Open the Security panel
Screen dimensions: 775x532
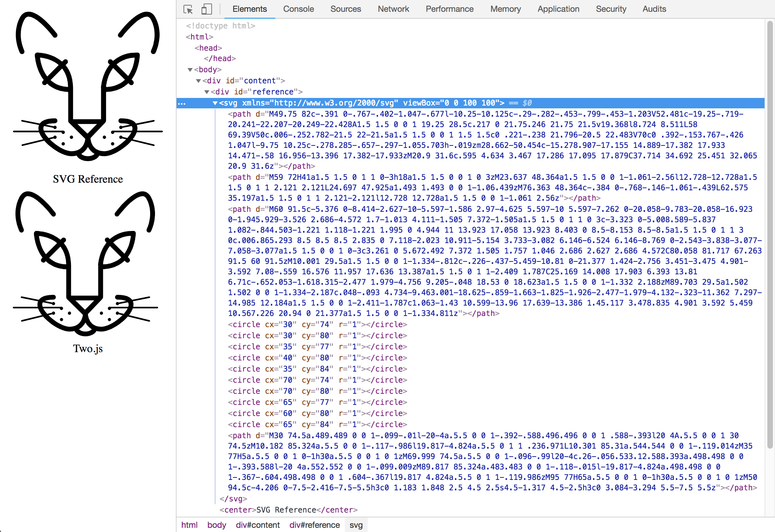611,9
